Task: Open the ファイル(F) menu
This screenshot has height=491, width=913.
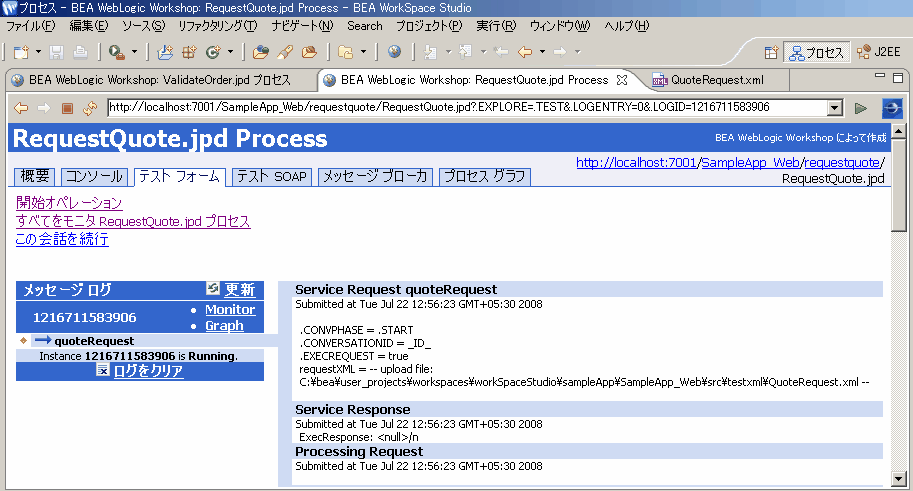Action: coord(30,26)
